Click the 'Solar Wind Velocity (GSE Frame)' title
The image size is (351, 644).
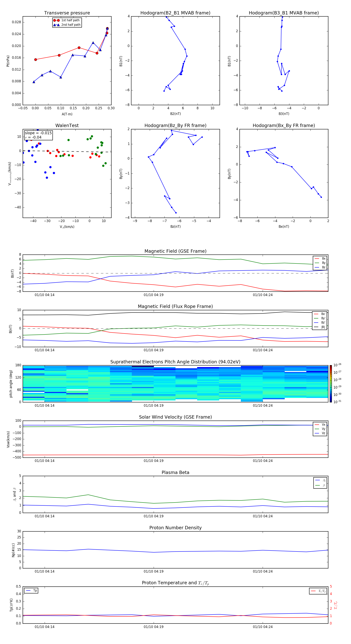[175, 417]
